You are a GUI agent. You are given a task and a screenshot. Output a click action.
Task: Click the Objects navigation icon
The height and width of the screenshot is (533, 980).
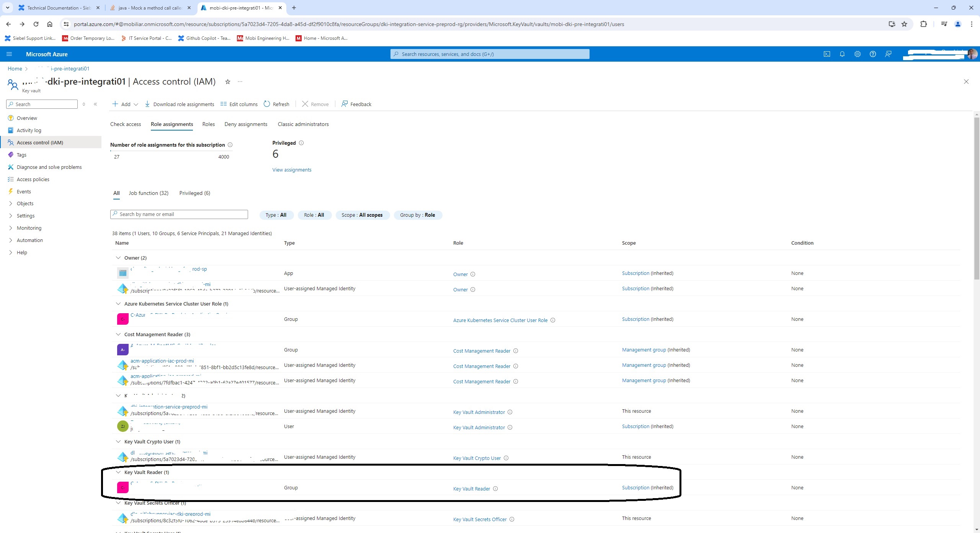point(10,203)
